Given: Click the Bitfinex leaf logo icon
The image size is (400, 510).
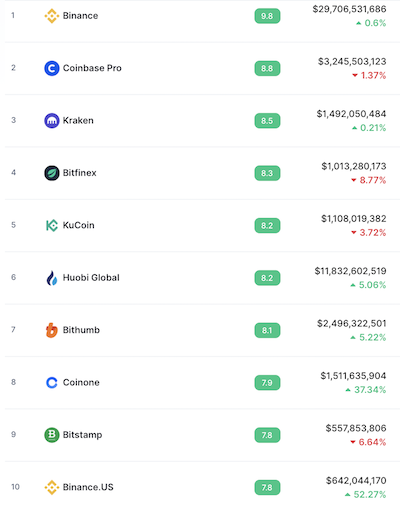Looking at the screenshot, I should [x=52, y=173].
